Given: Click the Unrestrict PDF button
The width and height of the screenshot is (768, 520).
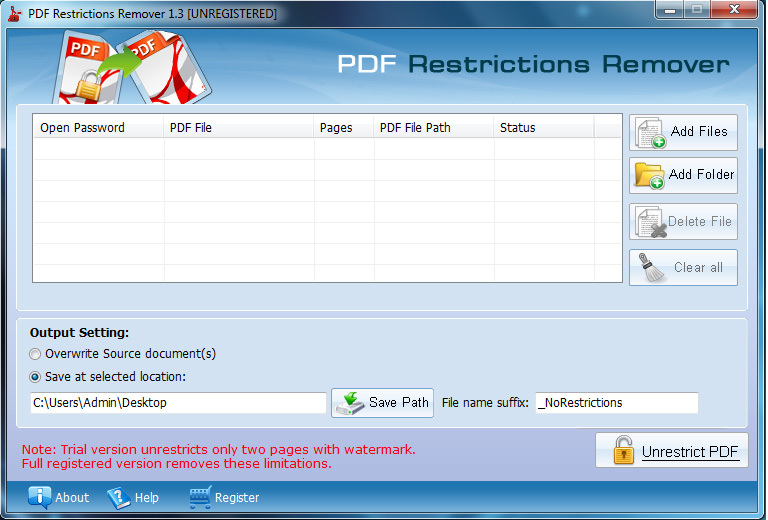Looking at the screenshot, I should point(672,450).
